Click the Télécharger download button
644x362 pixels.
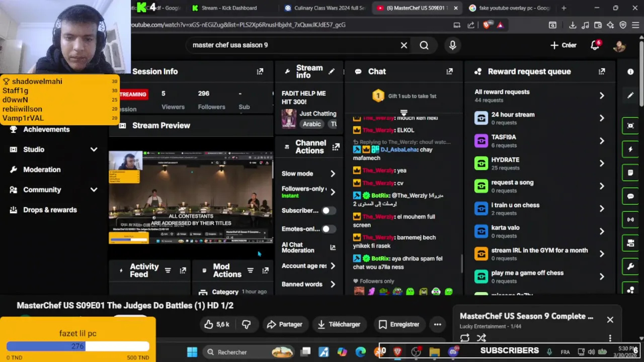pyautogui.click(x=339, y=324)
